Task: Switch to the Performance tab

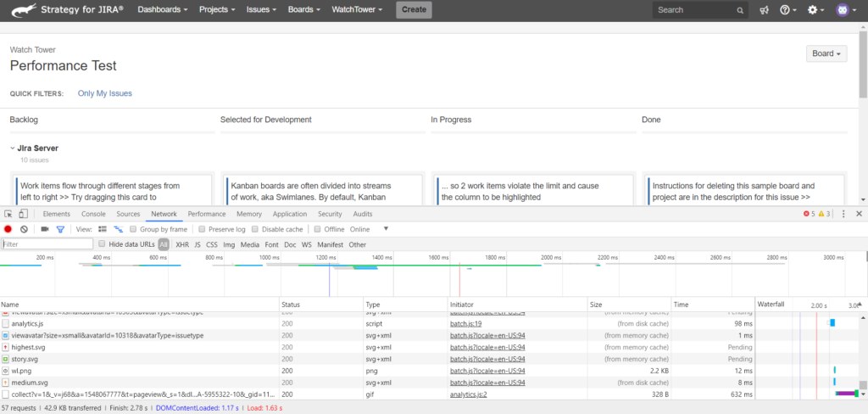Action: pyautogui.click(x=207, y=214)
